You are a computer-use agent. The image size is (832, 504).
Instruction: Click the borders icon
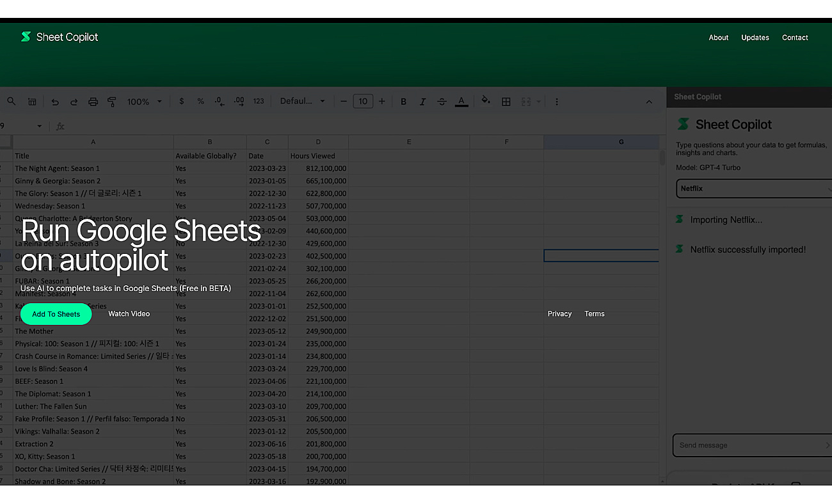coord(506,102)
